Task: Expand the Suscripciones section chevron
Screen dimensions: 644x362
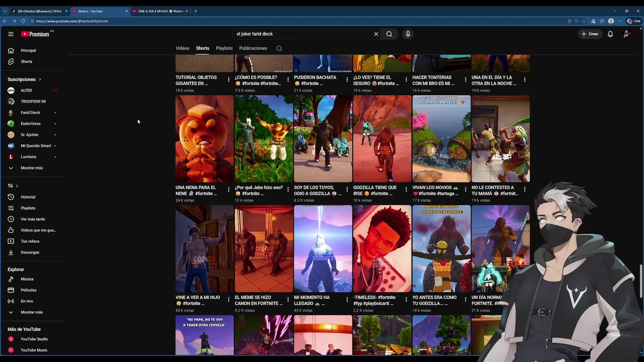Action: point(40,79)
